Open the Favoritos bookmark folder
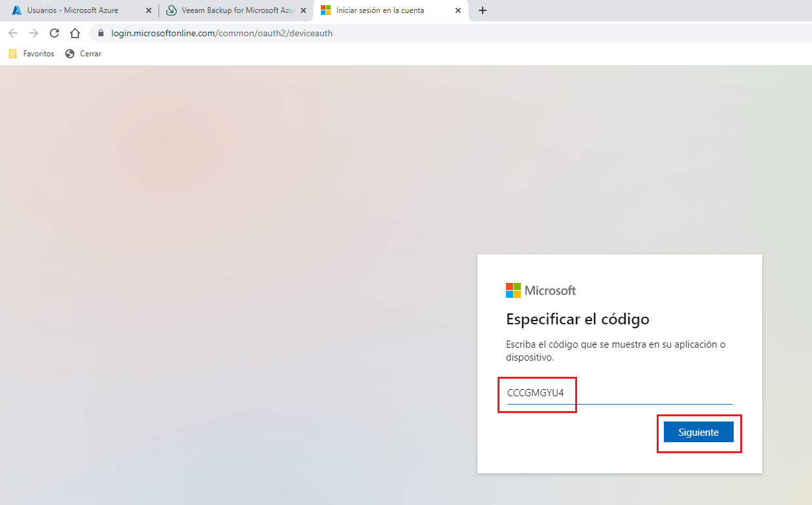812x505 pixels. pyautogui.click(x=32, y=54)
